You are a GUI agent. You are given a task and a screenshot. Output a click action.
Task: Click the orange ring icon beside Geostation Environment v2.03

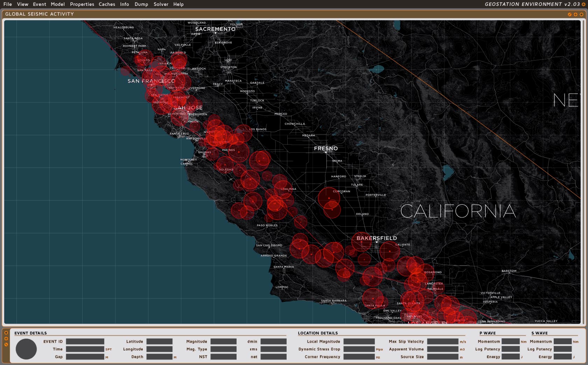pyautogui.click(x=583, y=5)
